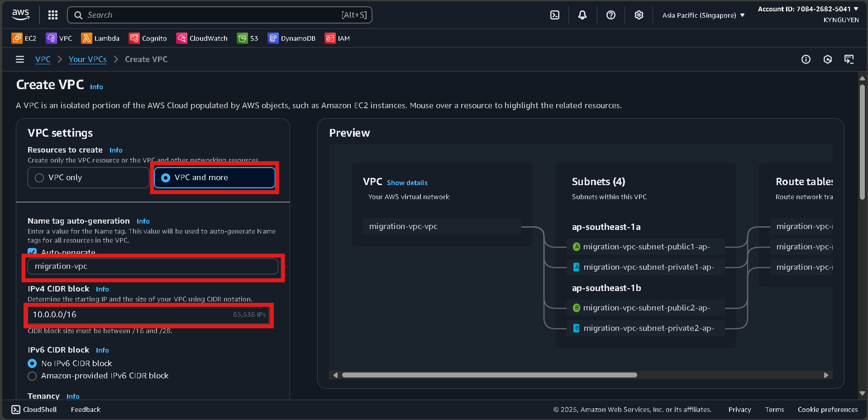
Task: Open the S3 service shortcut
Action: click(x=248, y=38)
